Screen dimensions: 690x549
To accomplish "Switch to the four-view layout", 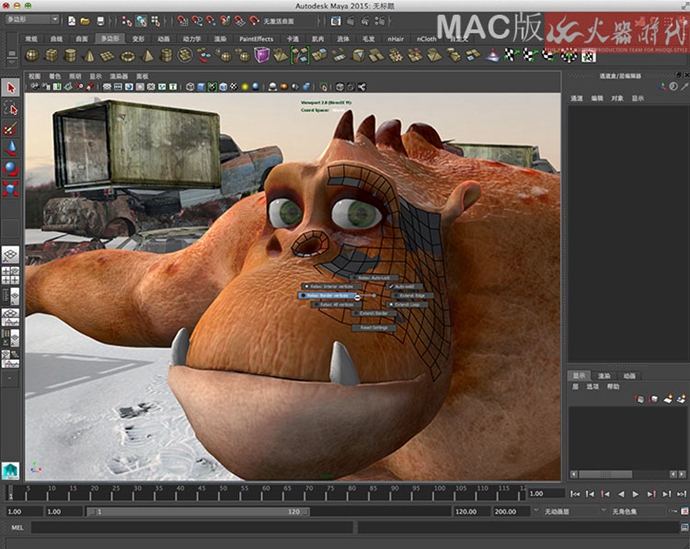I will click(x=10, y=276).
